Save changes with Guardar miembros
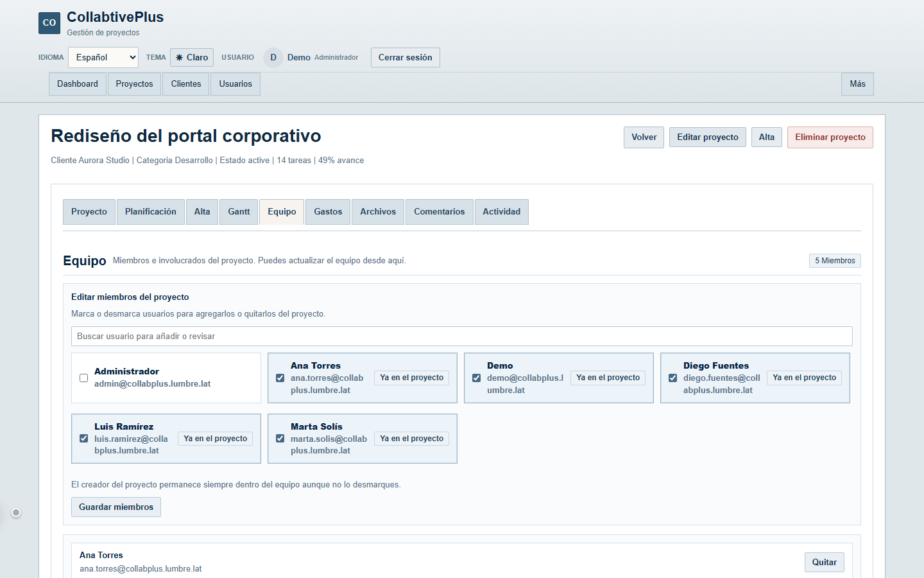The height and width of the screenshot is (578, 924). click(x=116, y=507)
